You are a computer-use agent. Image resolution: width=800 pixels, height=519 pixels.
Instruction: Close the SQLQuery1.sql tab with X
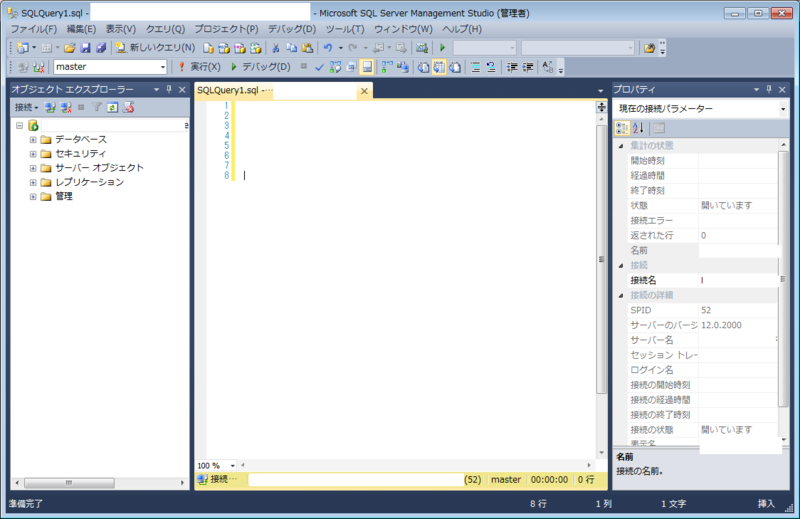point(364,91)
